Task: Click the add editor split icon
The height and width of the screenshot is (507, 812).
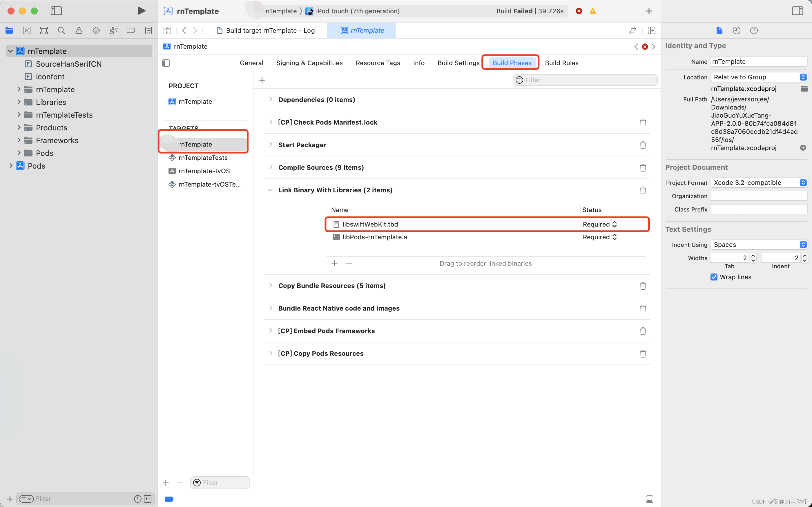Action: [651, 30]
